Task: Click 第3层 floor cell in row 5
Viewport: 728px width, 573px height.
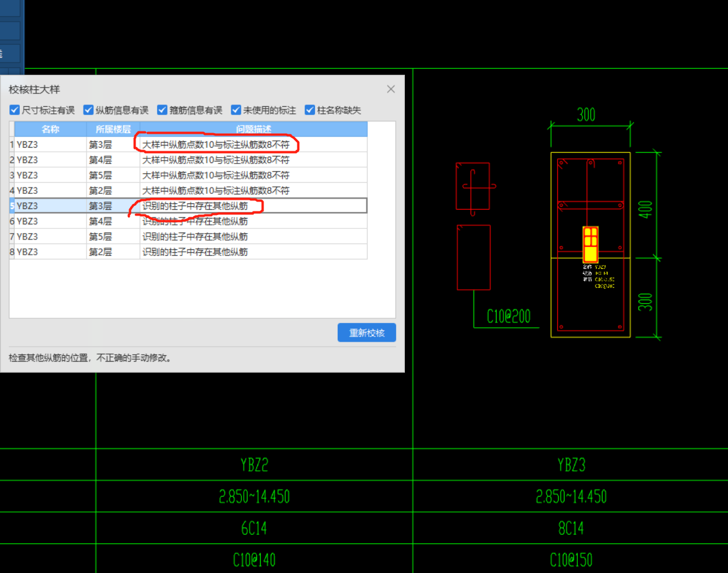Action: point(113,206)
